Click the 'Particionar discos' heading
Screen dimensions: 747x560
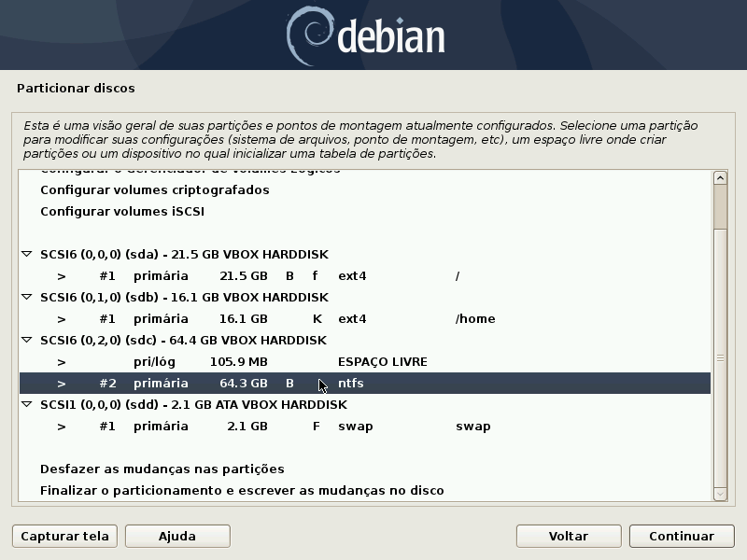click(76, 88)
